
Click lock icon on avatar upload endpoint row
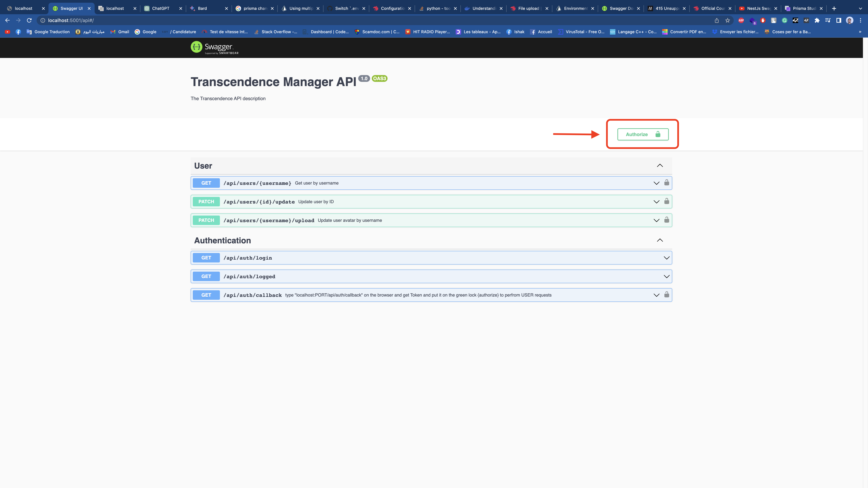point(666,220)
